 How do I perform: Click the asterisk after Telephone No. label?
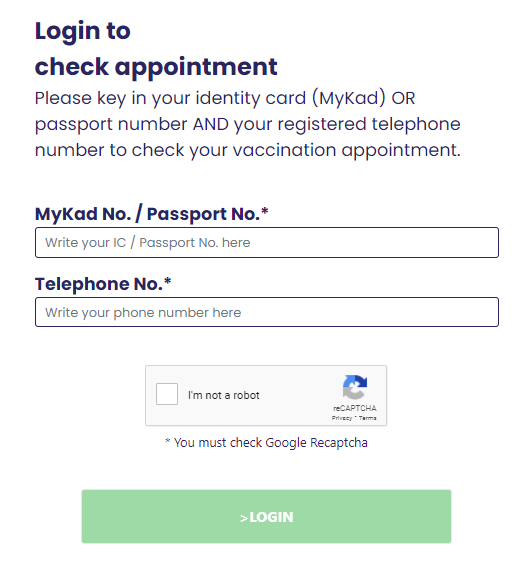(167, 281)
